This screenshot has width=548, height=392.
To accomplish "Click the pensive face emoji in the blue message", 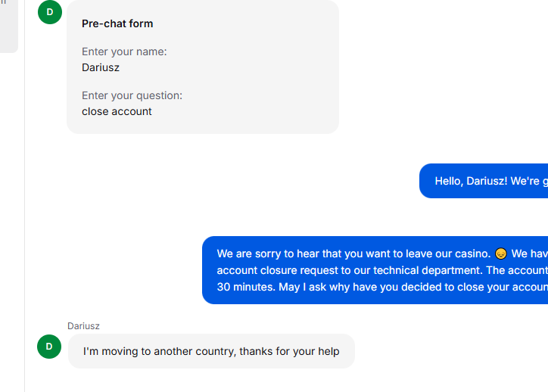I will pos(501,254).
